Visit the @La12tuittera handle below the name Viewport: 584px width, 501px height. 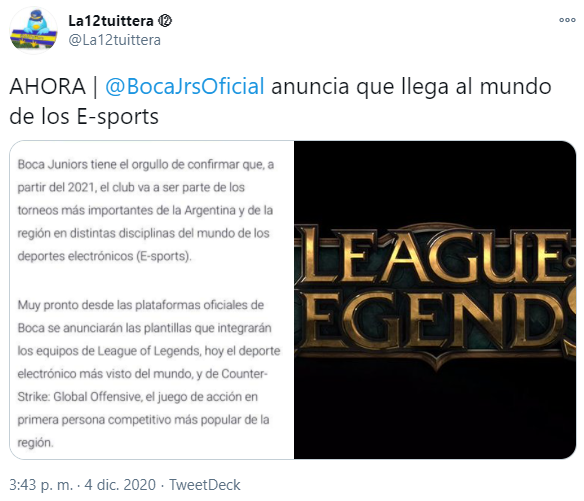coord(115,40)
